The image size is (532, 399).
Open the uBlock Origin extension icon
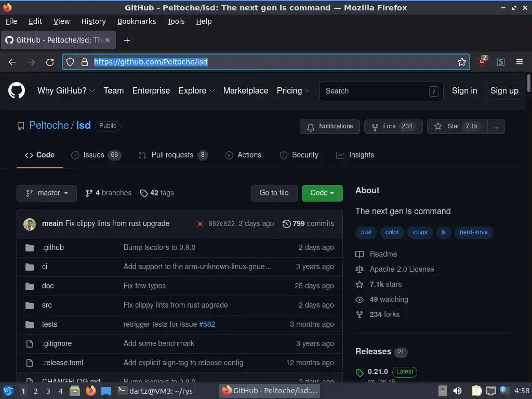pos(482,61)
